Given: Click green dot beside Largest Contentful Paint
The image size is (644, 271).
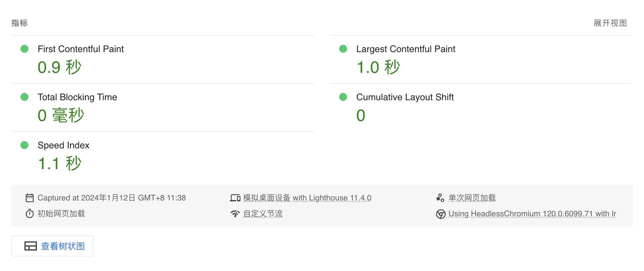Looking at the screenshot, I should (x=343, y=49).
